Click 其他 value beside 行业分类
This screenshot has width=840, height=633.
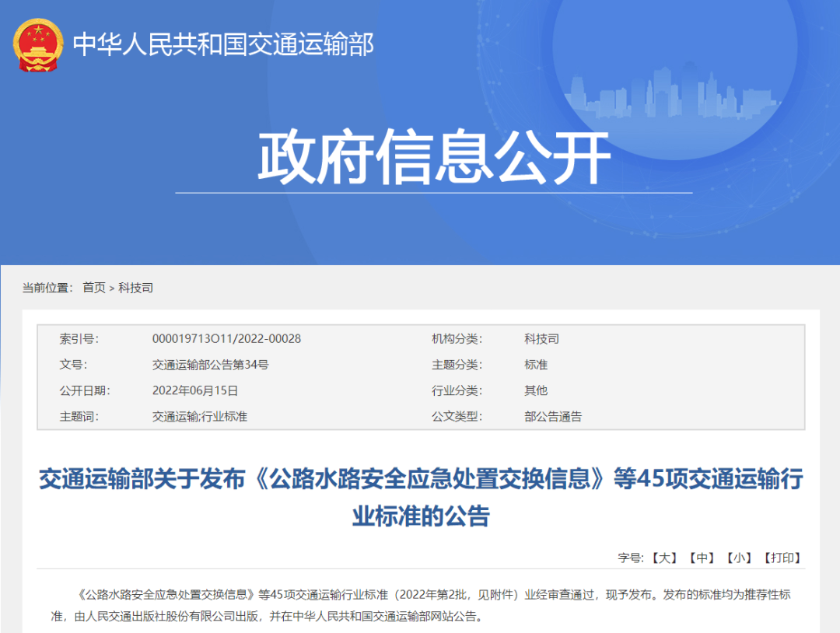coord(536,390)
